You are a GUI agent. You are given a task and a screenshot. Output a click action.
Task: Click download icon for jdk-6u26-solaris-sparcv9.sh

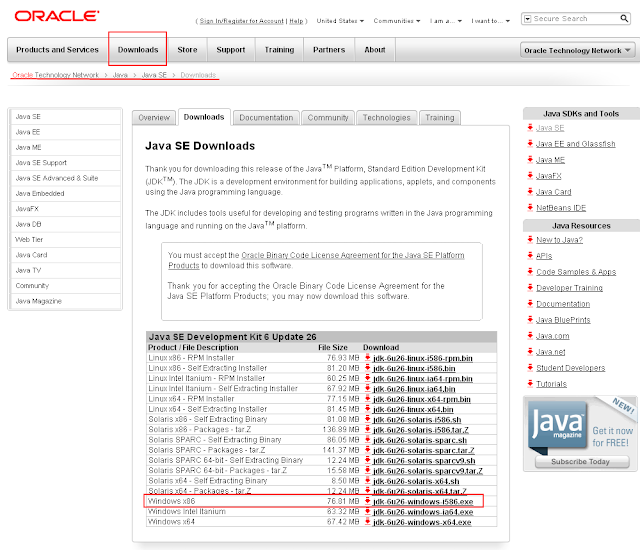pos(367,460)
